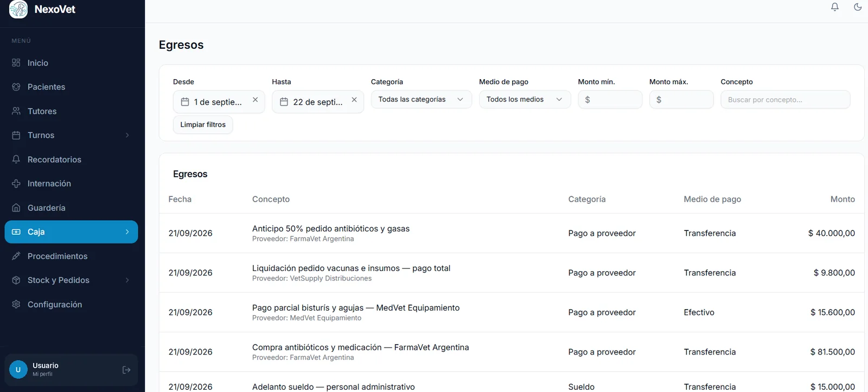Open Recordatorios page
Image resolution: width=868 pixels, height=392 pixels.
click(71, 159)
